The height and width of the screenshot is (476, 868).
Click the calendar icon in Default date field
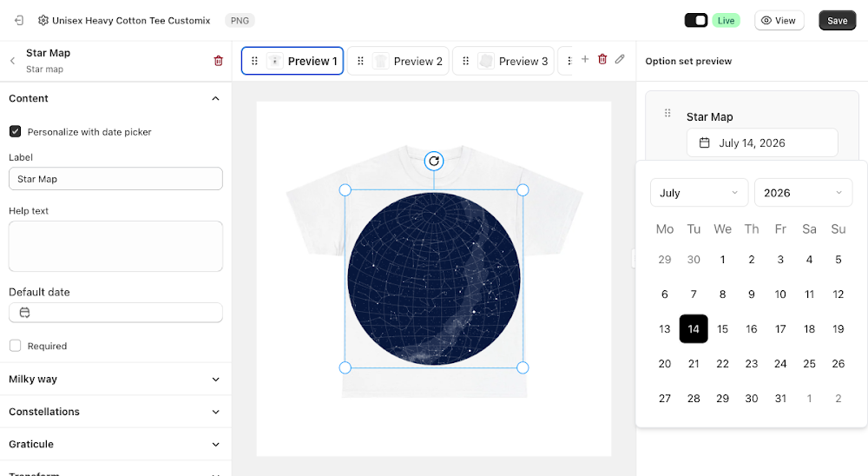(x=24, y=313)
